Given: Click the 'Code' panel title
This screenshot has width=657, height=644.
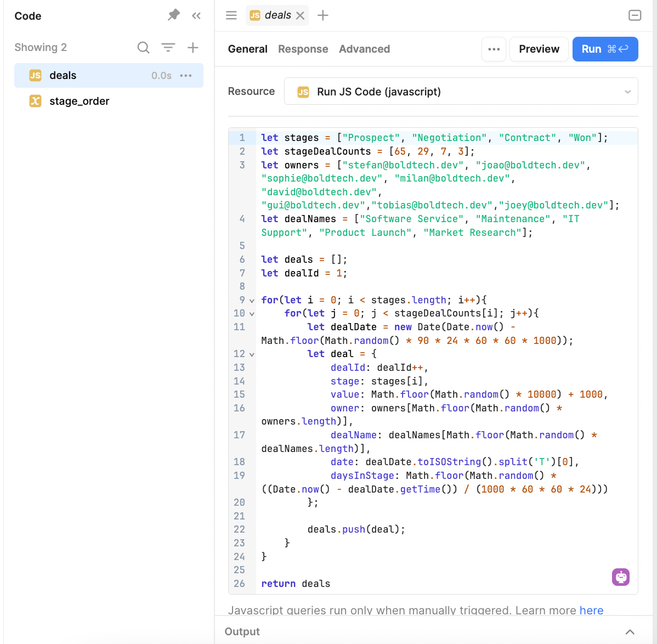Looking at the screenshot, I should click(27, 16).
